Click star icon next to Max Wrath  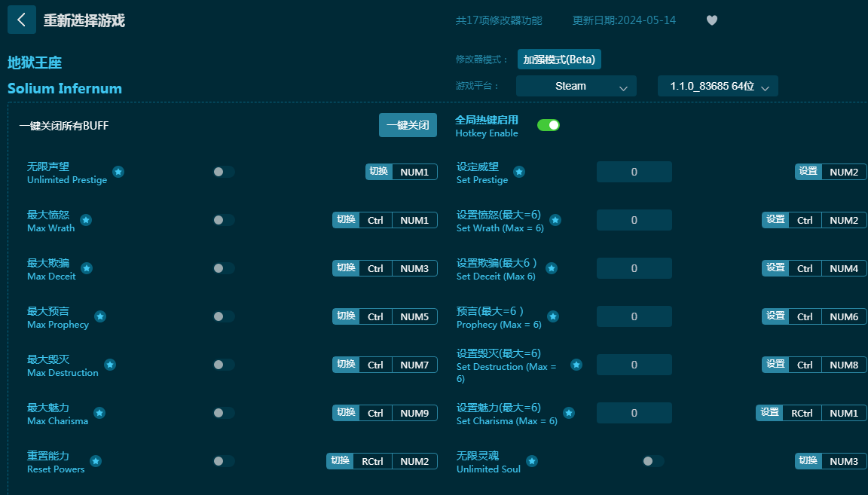(86, 220)
